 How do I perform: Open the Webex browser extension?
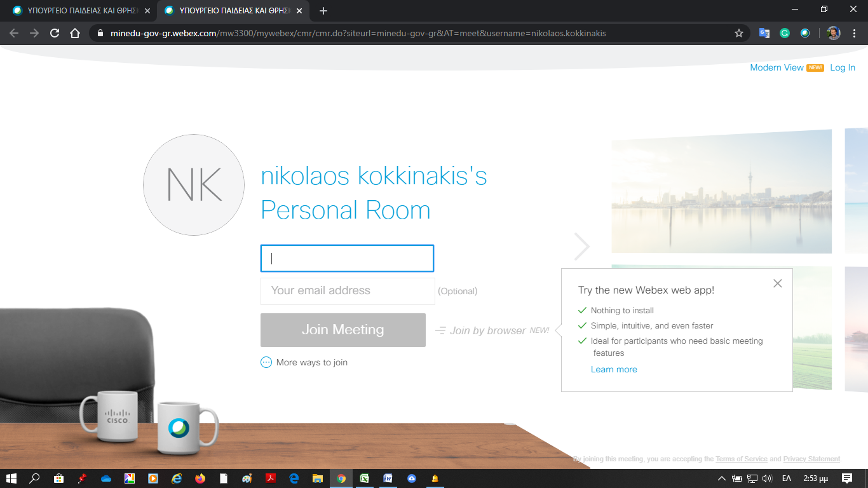(805, 33)
